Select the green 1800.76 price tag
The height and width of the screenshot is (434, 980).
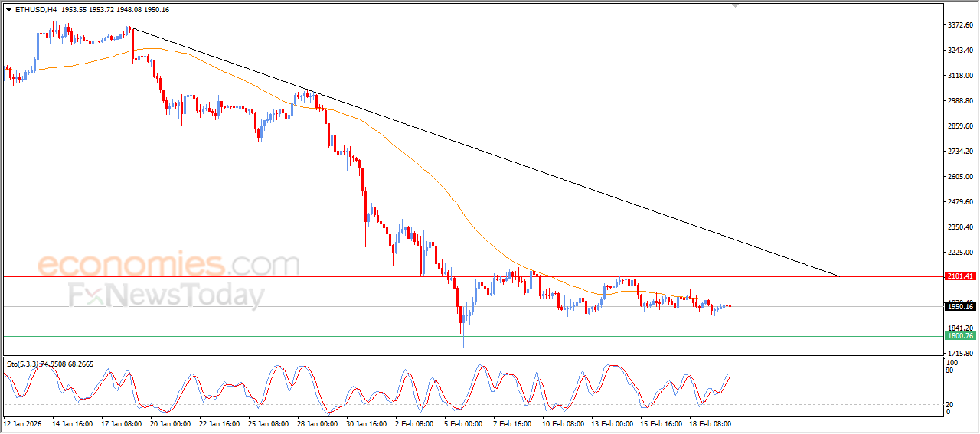tap(959, 336)
